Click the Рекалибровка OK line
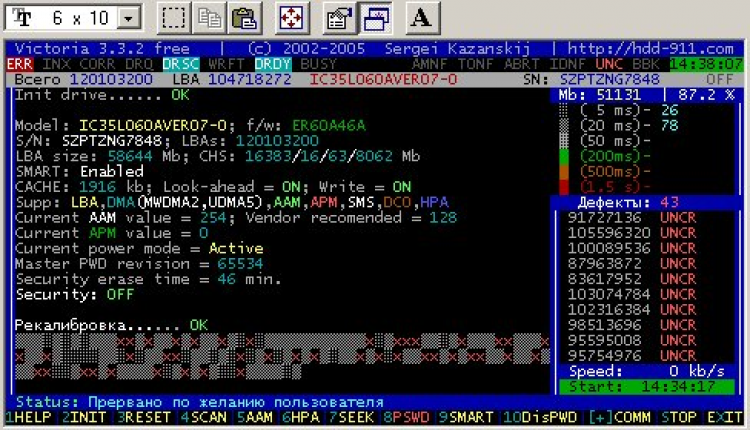Image resolution: width=750 pixels, height=430 pixels. (x=111, y=325)
